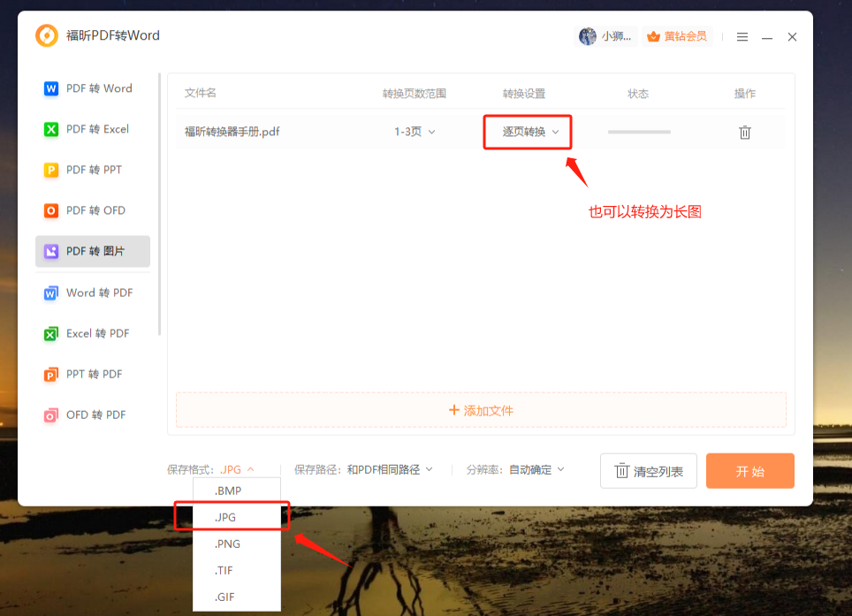This screenshot has height=616, width=852.
Task: Open the app logo menu
Action: pos(47,35)
